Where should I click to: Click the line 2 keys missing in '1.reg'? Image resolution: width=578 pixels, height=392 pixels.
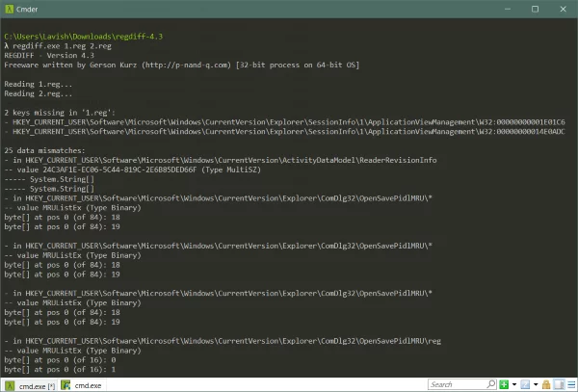(60, 113)
